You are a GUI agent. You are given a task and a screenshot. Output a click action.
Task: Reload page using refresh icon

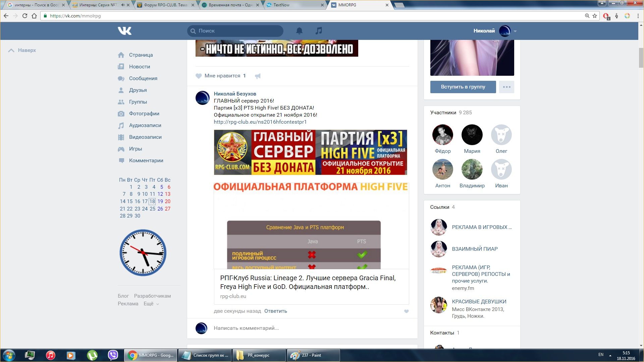[x=24, y=16]
